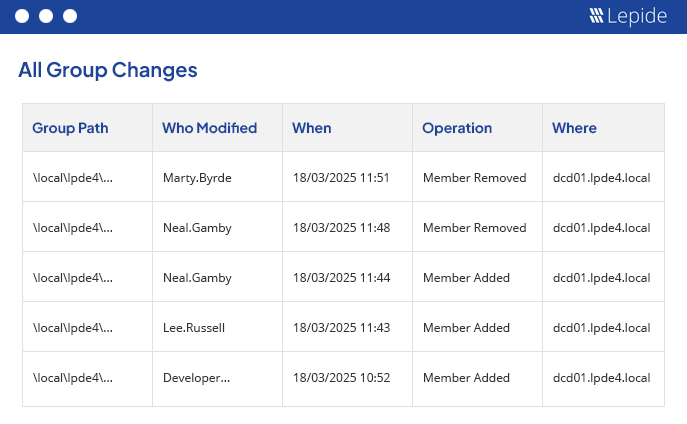Click the Lee.Russell modifier cell
Image resolution: width=687 pixels, height=424 pixels.
(x=196, y=328)
